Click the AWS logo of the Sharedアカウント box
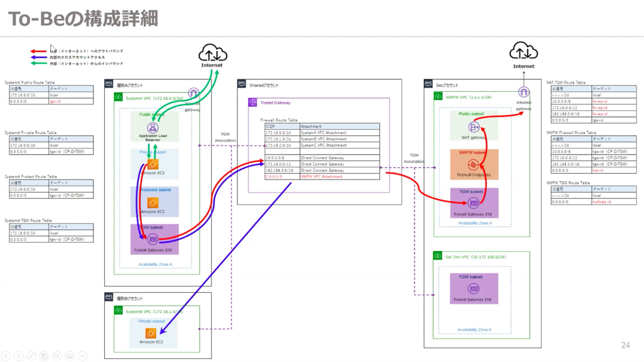 point(242,84)
